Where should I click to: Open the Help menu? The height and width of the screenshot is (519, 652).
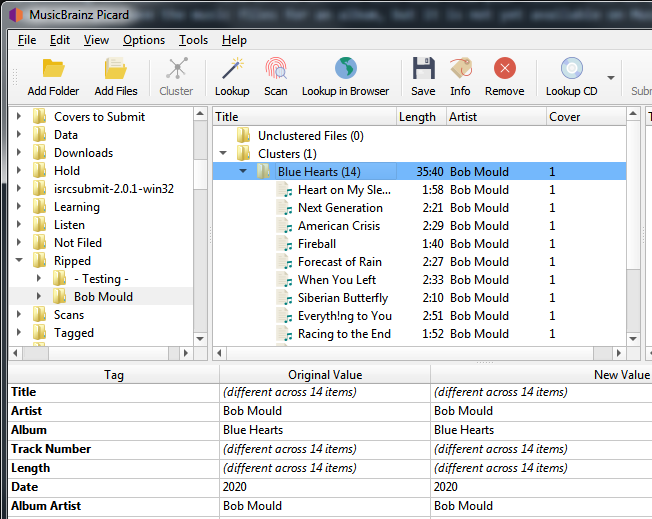(x=234, y=40)
